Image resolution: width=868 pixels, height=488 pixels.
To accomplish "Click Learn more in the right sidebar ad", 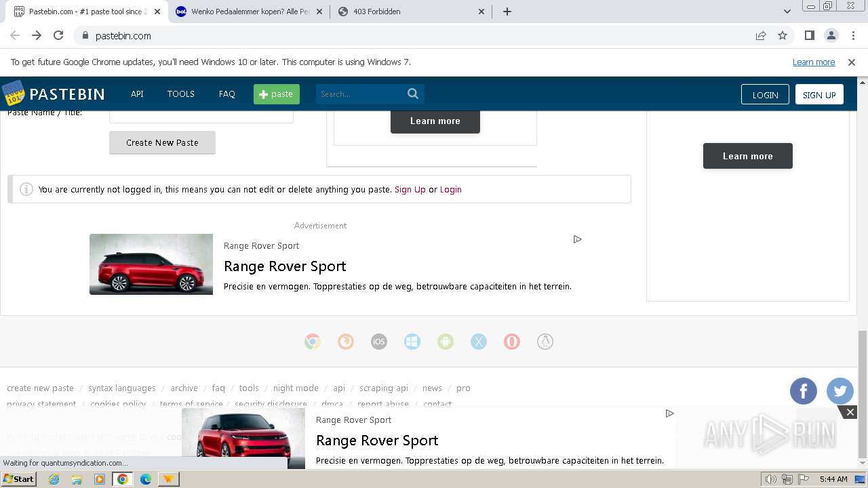I will [748, 156].
